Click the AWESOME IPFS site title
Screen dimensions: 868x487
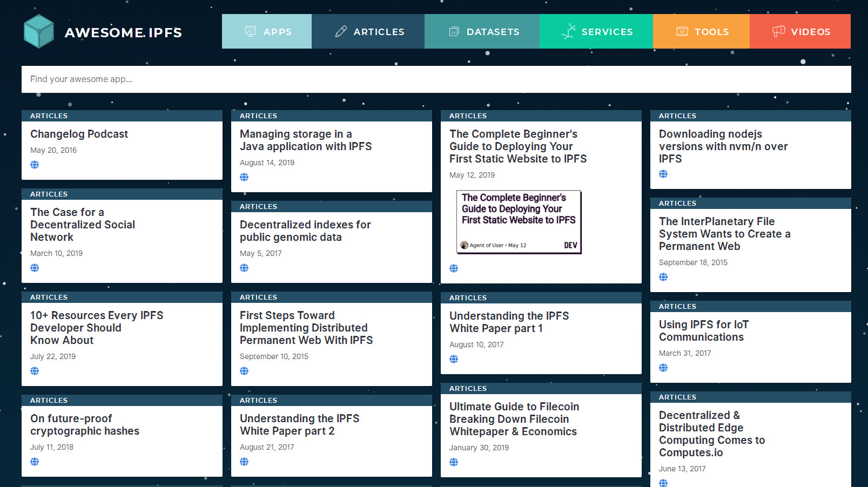click(x=123, y=32)
